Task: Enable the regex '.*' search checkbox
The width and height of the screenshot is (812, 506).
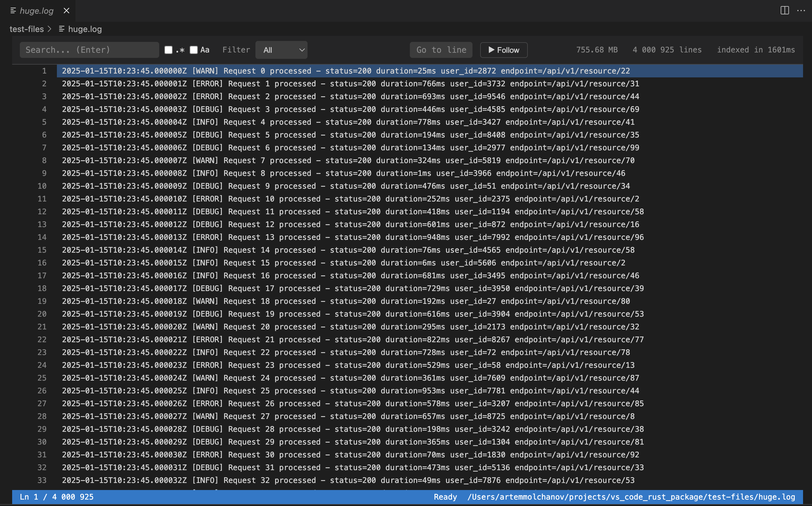Action: [168, 50]
